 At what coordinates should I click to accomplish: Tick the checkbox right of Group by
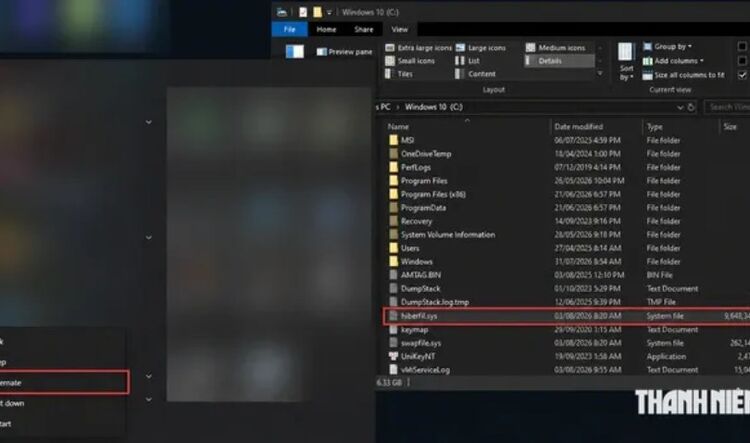click(742, 46)
